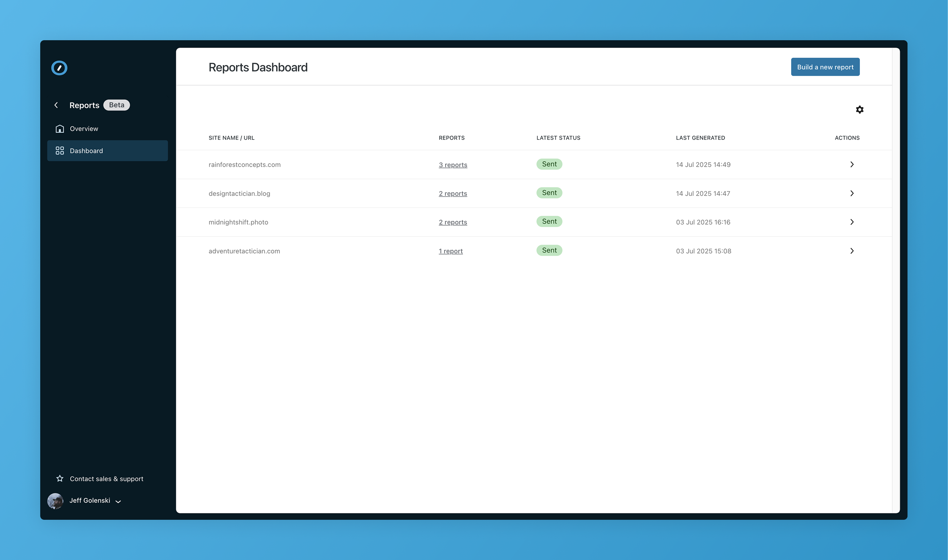The width and height of the screenshot is (948, 560).
Task: Click the blue compass logo icon
Action: pyautogui.click(x=59, y=68)
